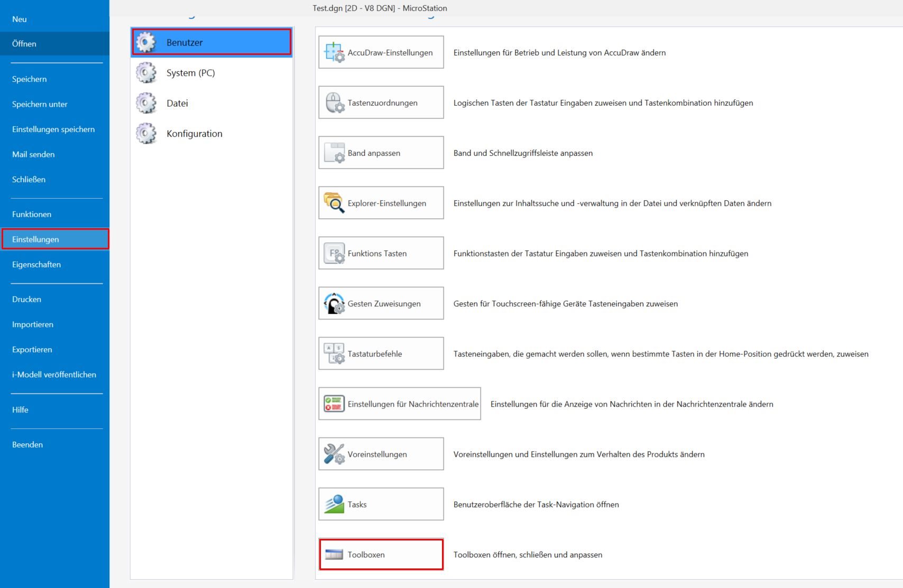Click the Band anpassen icon
This screenshot has width=903, height=588.
point(334,153)
